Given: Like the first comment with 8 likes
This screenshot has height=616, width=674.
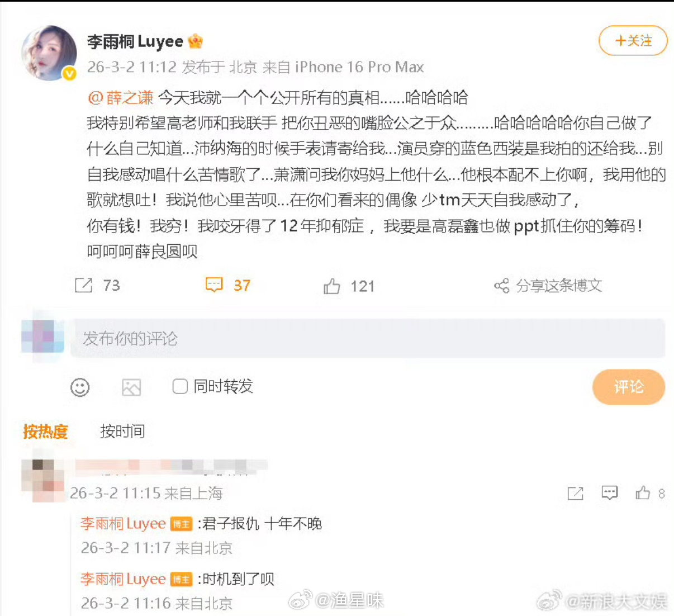Looking at the screenshot, I should click(643, 492).
